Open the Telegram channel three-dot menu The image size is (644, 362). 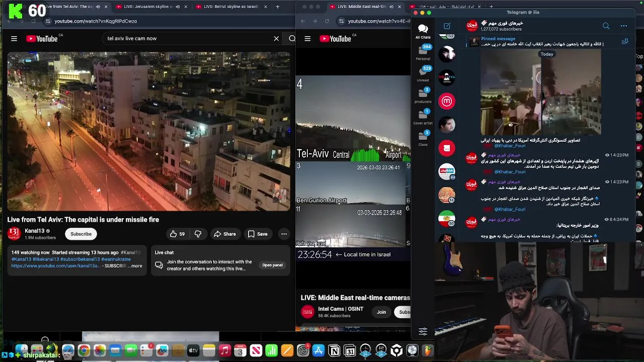pyautogui.click(x=624, y=26)
